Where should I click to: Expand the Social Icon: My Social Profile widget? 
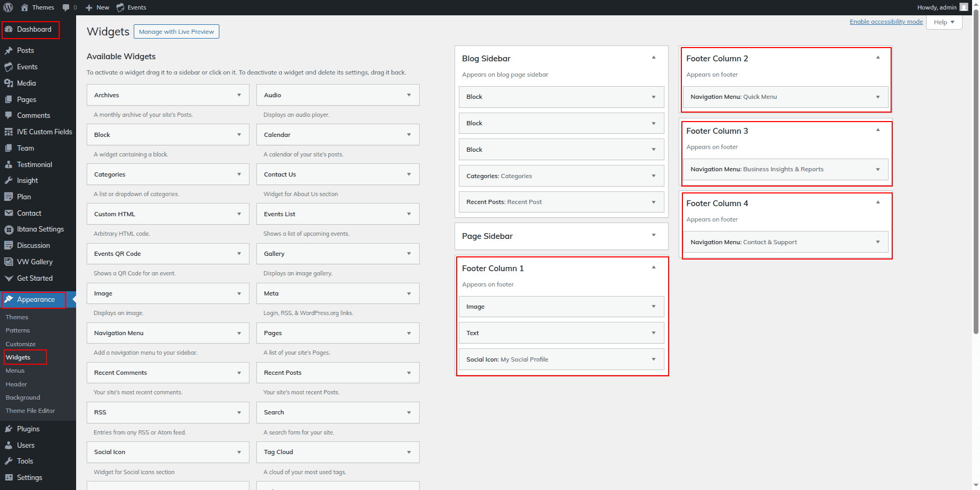point(653,359)
